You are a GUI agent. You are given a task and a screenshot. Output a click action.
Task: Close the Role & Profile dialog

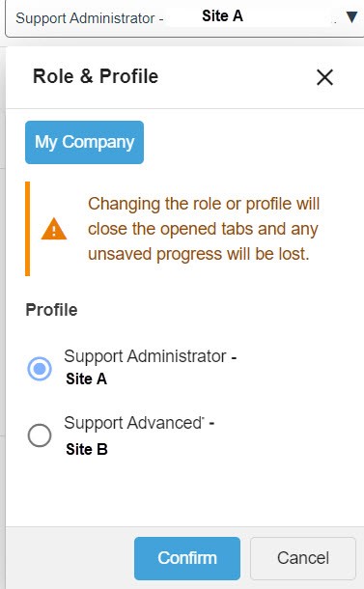point(324,77)
